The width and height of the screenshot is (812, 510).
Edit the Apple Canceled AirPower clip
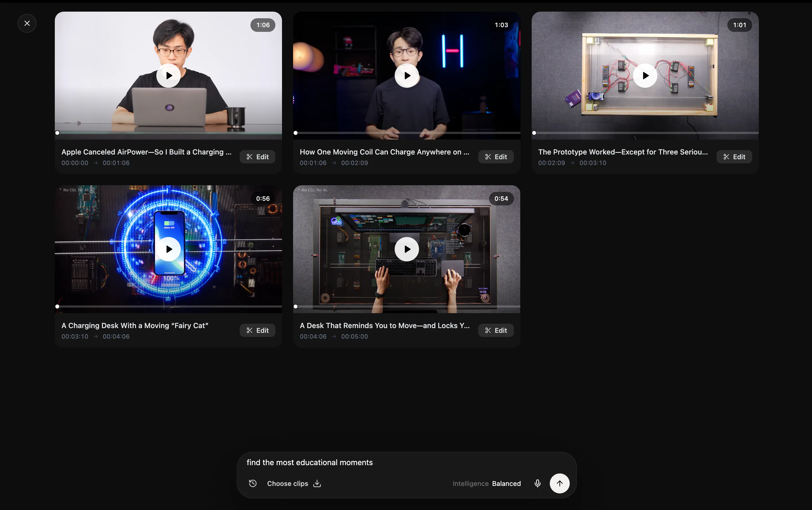click(258, 157)
